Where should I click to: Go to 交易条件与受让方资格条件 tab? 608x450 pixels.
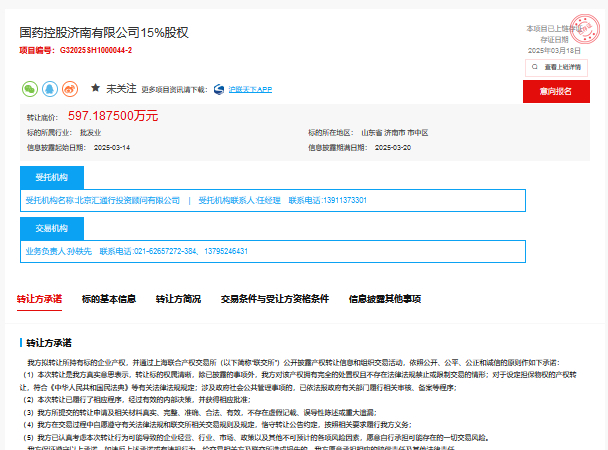(274, 299)
